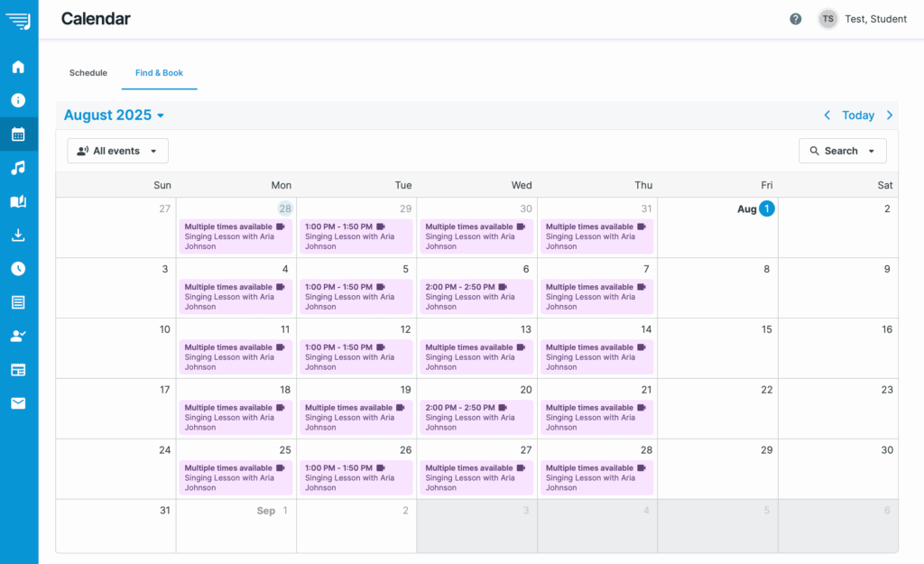This screenshot has width=924, height=564.
Task: Expand the Search dropdown button
Action: click(x=842, y=151)
